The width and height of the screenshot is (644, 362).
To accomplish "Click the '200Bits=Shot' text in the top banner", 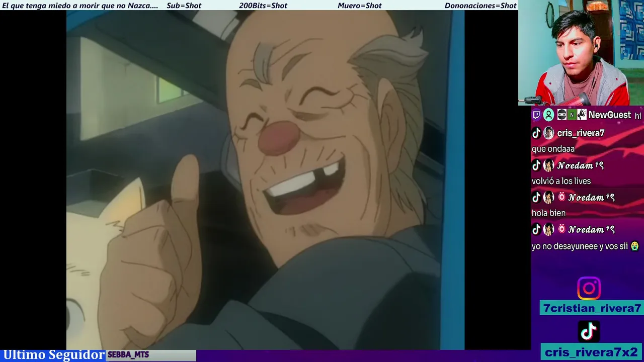I will pos(263,6).
